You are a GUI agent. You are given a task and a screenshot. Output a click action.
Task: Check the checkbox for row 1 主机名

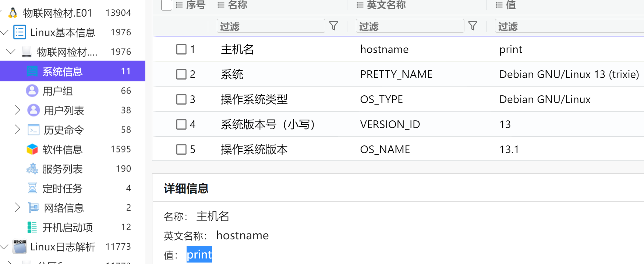tap(181, 49)
